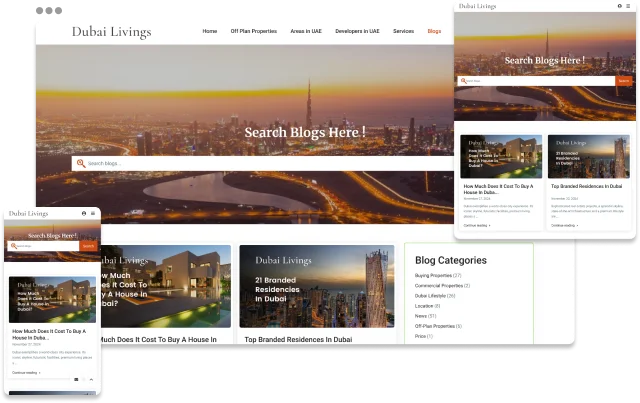640x403 pixels.
Task: Open the Off Plan Properties menu
Action: coord(253,31)
